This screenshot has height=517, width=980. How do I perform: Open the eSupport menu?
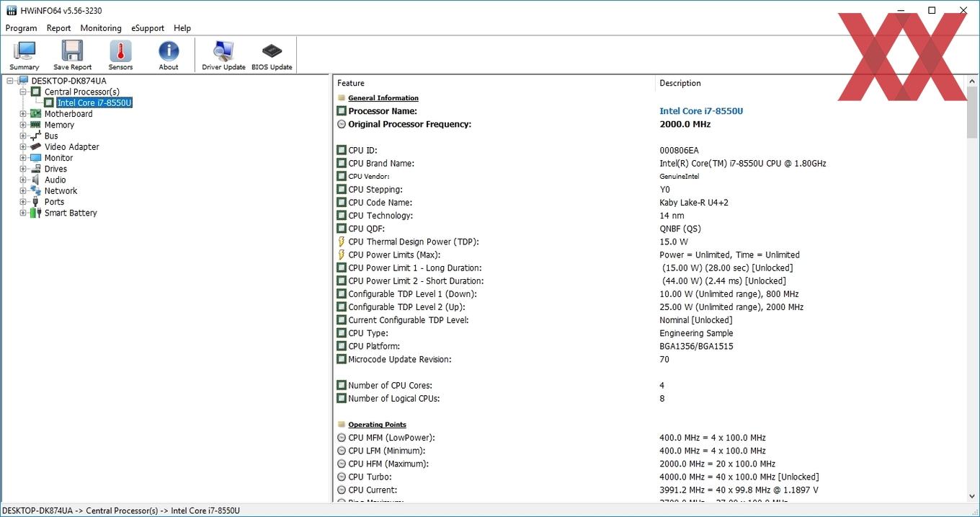pyautogui.click(x=148, y=28)
